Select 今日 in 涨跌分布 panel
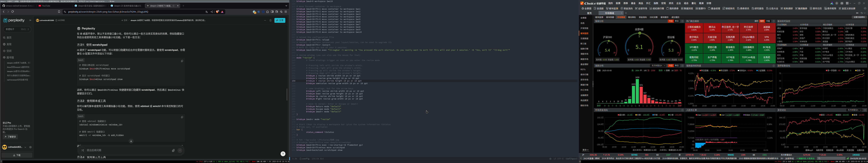This screenshot has height=163, width=868. pyautogui.click(x=671, y=66)
